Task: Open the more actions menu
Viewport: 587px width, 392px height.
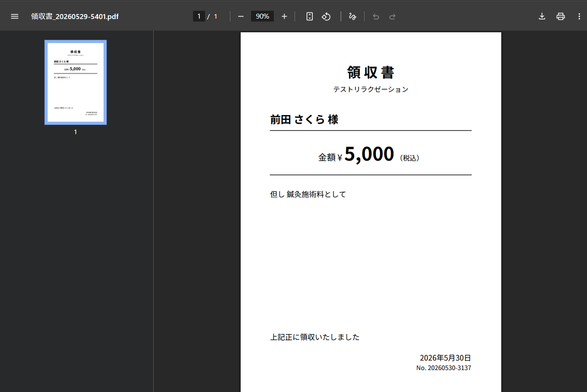Action: click(579, 17)
